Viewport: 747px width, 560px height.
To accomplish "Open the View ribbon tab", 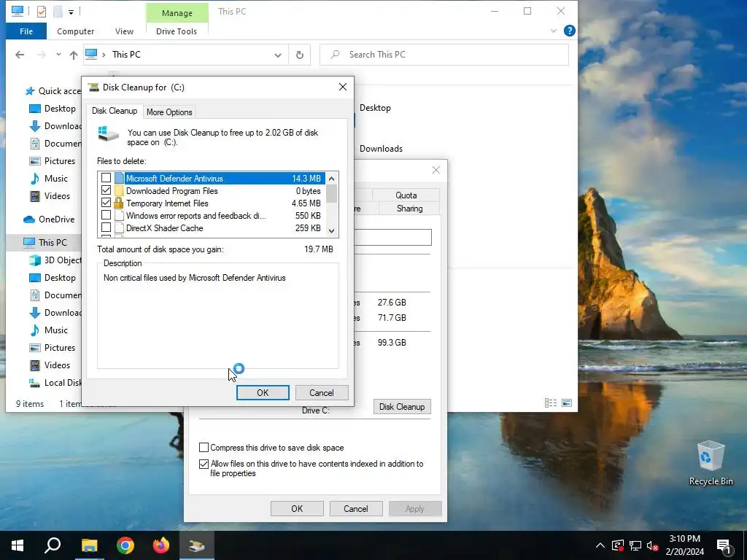I will coord(124,31).
